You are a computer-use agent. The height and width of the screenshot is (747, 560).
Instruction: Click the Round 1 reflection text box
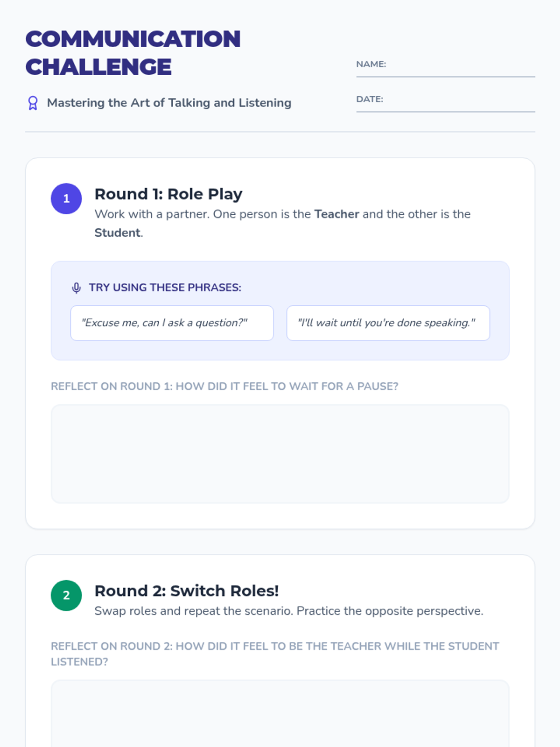[x=280, y=454]
